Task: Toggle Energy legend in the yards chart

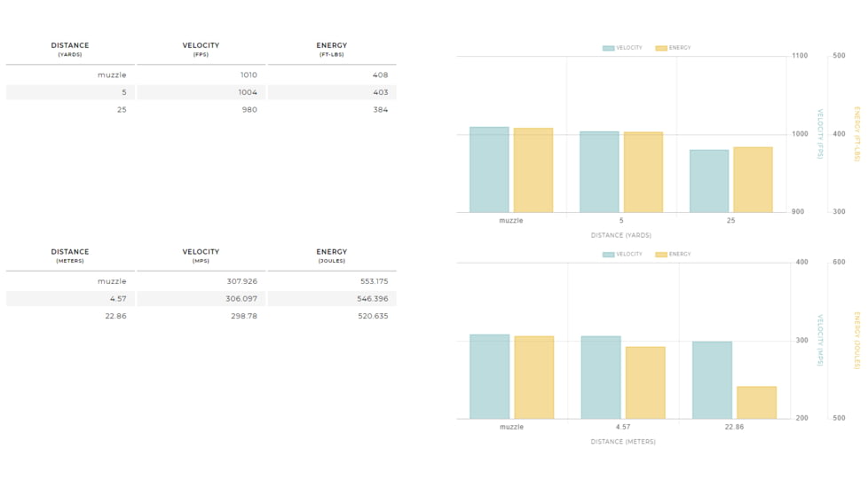Action: point(673,48)
